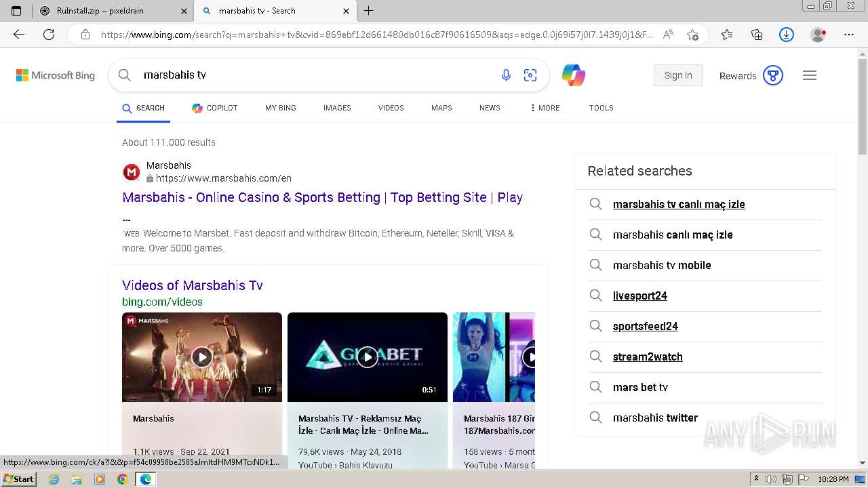Image resolution: width=868 pixels, height=488 pixels.
Task: Click the search magnifier in Bing box
Action: (125, 75)
